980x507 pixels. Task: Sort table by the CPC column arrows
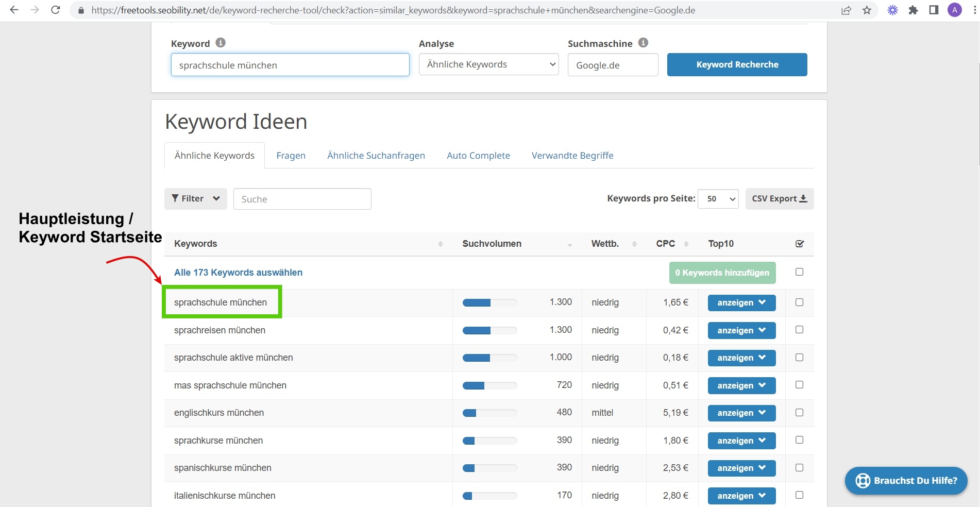686,244
